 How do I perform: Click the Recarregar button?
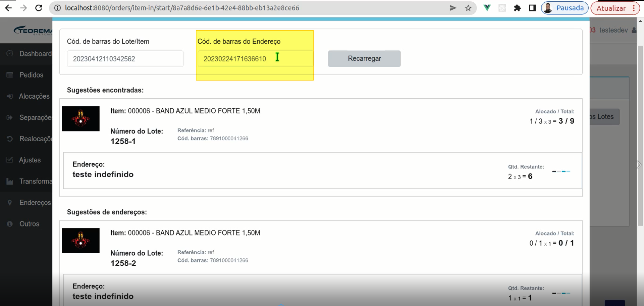[364, 59]
